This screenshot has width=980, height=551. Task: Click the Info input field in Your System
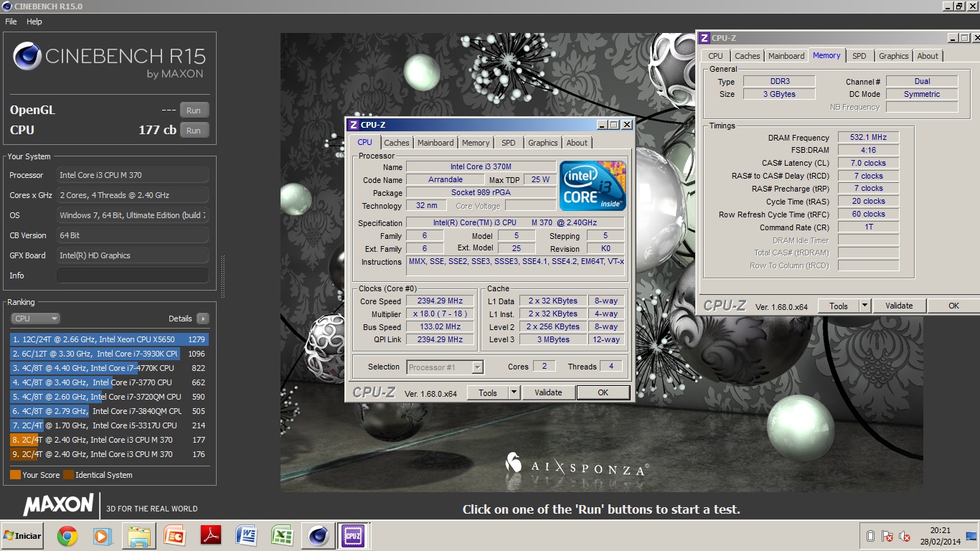click(x=133, y=275)
